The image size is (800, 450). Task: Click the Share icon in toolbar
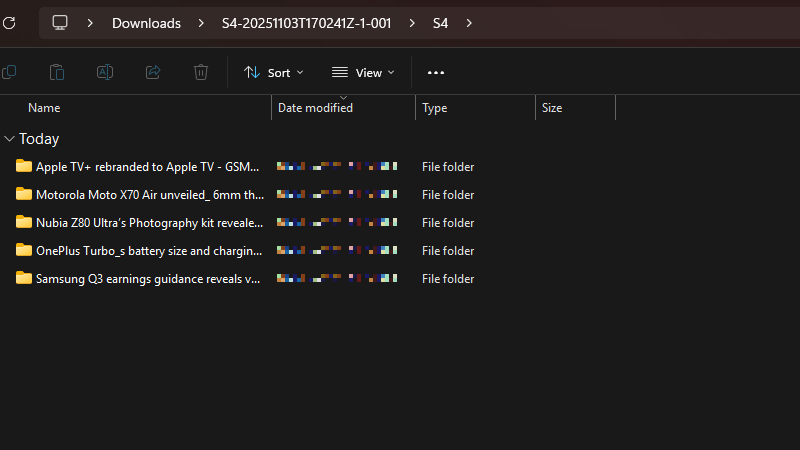(x=153, y=72)
